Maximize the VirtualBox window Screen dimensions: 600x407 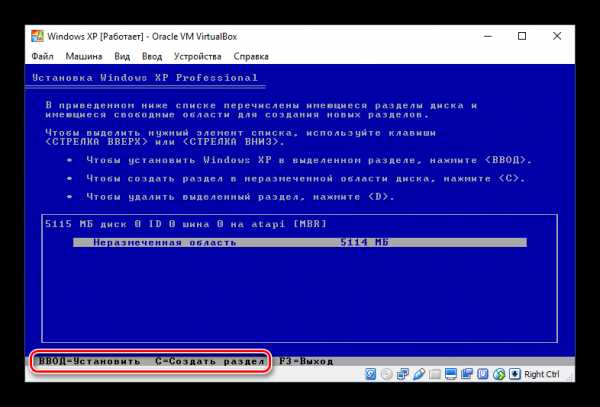tap(521, 36)
